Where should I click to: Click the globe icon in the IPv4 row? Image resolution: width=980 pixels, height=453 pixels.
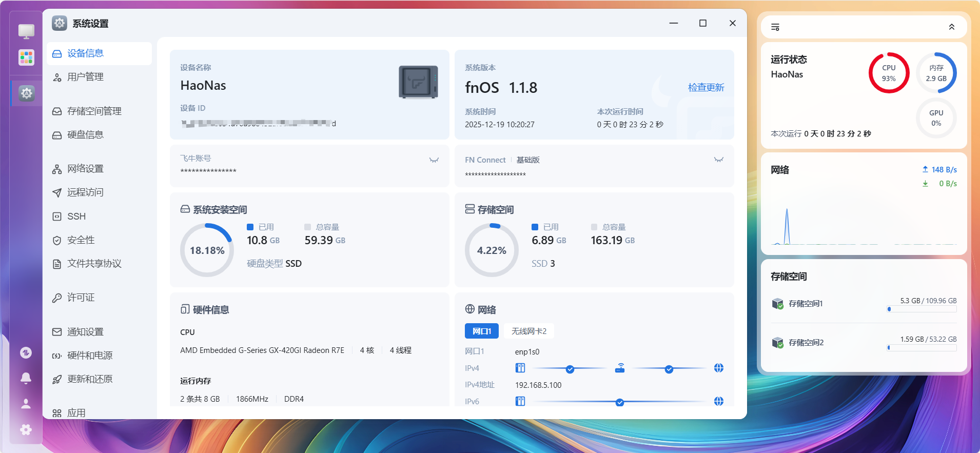pos(718,368)
